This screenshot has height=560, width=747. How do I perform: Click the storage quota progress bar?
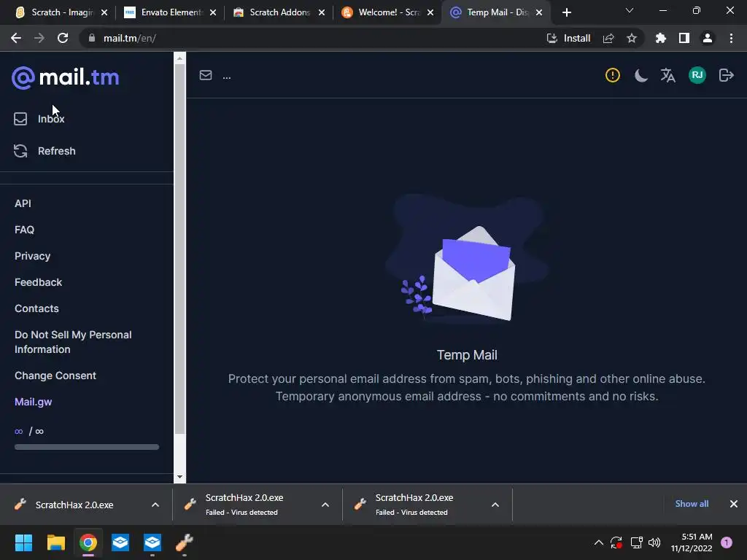click(87, 447)
